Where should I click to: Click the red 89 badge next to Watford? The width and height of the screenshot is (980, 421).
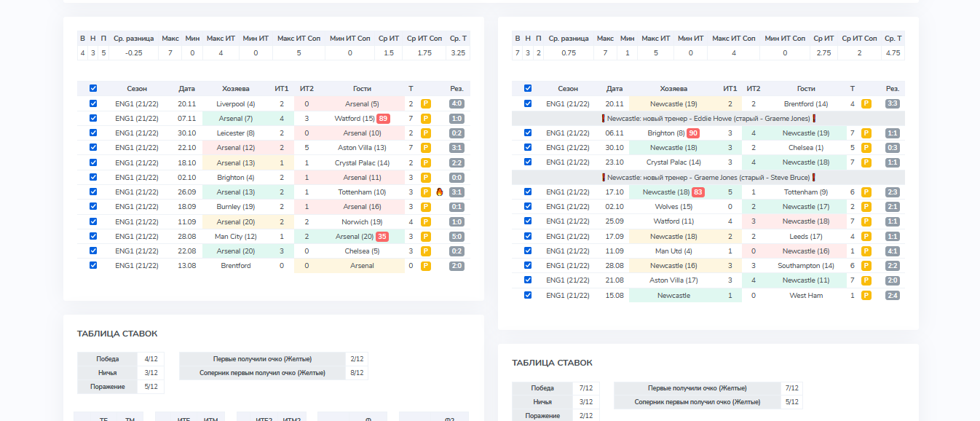(383, 119)
